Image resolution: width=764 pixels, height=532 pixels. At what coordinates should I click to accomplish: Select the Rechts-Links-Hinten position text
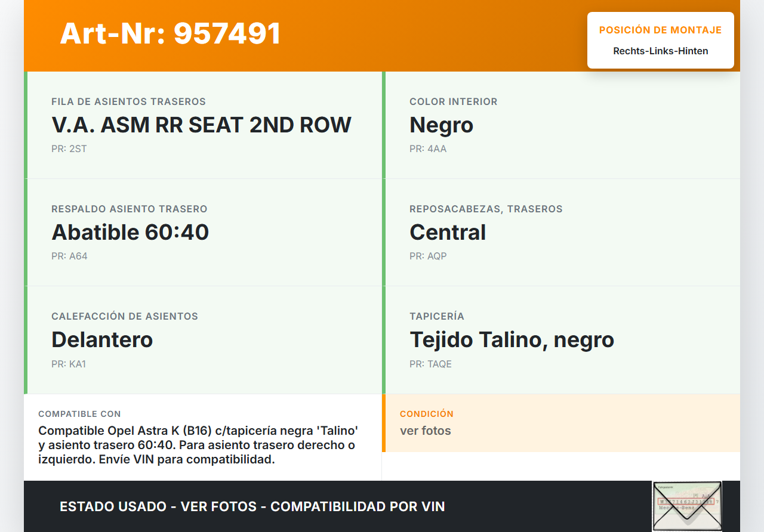[660, 51]
